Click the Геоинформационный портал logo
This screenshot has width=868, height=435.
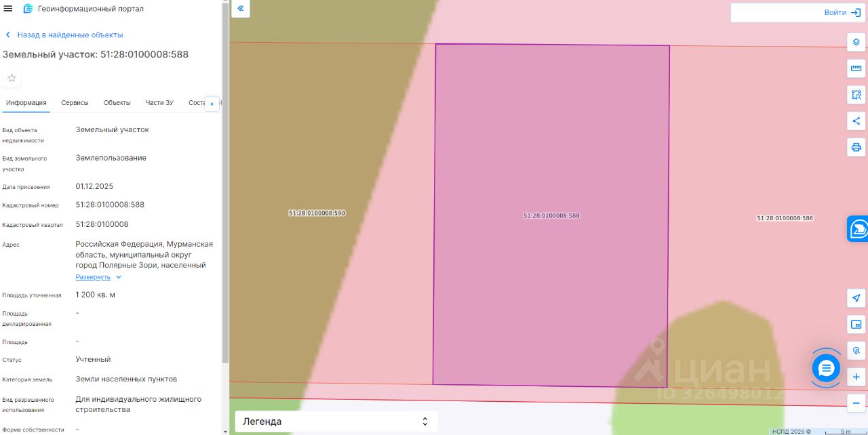(x=83, y=9)
